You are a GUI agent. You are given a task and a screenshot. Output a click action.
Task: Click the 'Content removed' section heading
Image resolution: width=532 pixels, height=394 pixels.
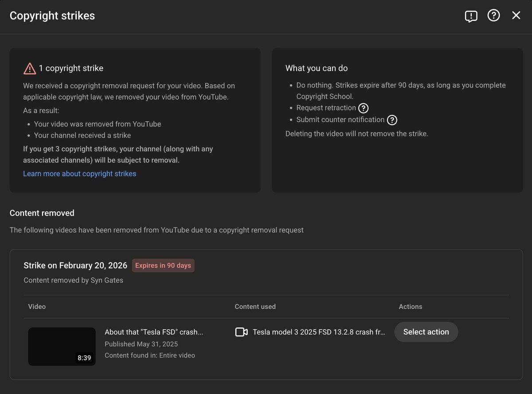pyautogui.click(x=42, y=213)
